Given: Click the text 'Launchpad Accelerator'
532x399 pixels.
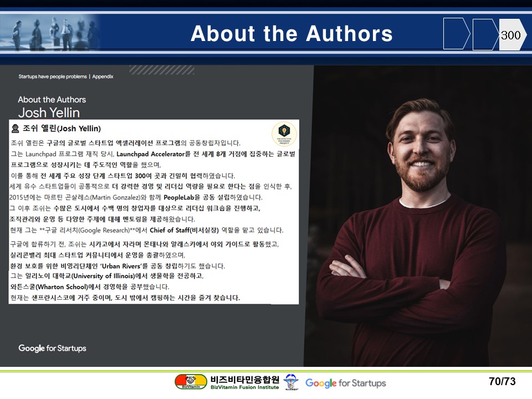Looking at the screenshot, I should point(151,154).
